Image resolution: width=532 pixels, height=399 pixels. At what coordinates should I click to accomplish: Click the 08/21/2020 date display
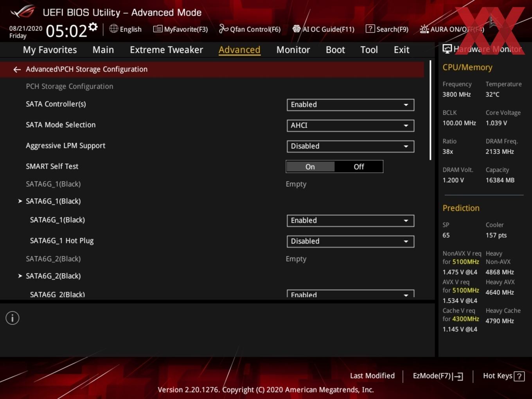pos(26,28)
